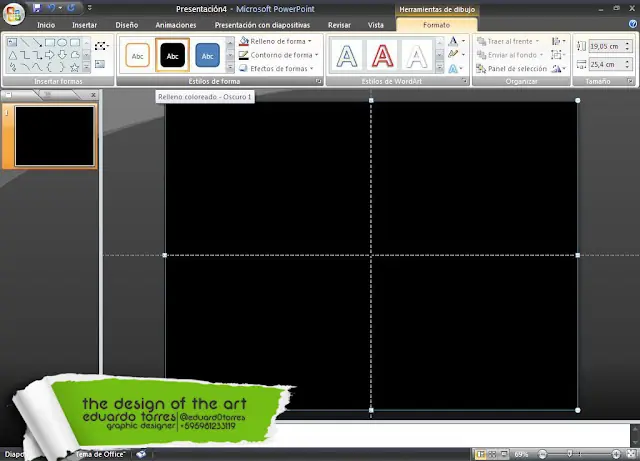Apply the blue filled Abc shape style
The image size is (640, 461).
click(x=207, y=56)
